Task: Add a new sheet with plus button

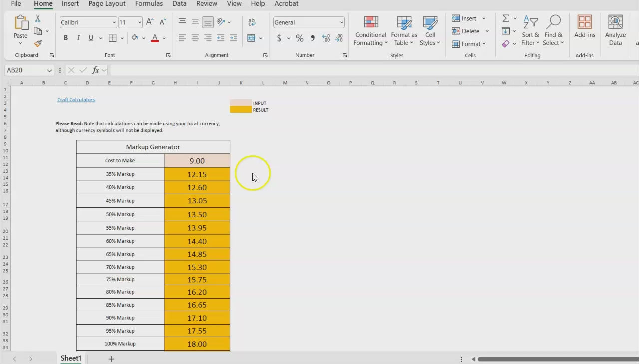Action: (x=111, y=359)
